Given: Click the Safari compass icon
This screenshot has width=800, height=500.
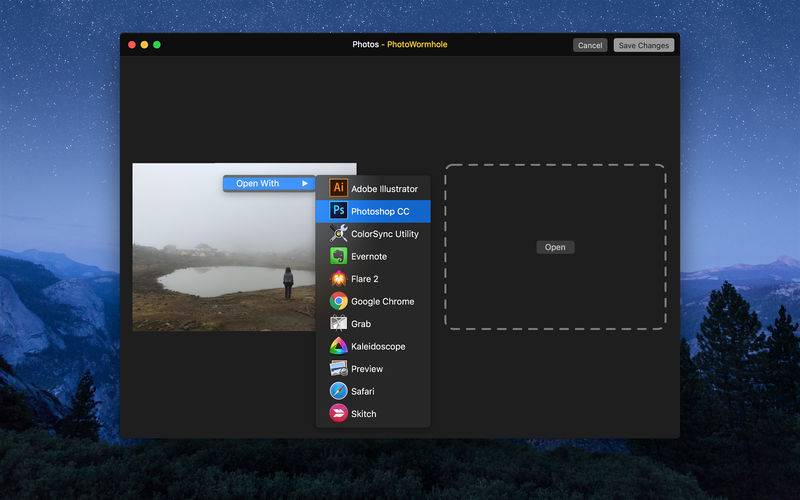Looking at the screenshot, I should point(338,391).
